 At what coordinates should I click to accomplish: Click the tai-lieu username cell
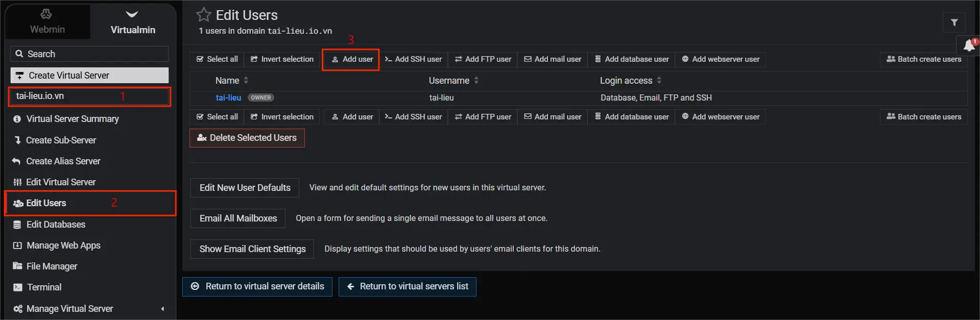(x=441, y=97)
